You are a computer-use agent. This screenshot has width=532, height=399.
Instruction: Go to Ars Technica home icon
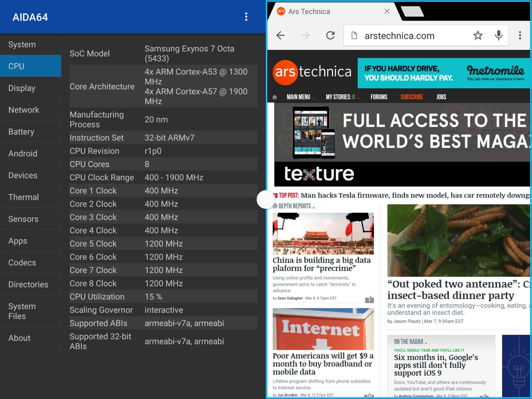pos(274,97)
